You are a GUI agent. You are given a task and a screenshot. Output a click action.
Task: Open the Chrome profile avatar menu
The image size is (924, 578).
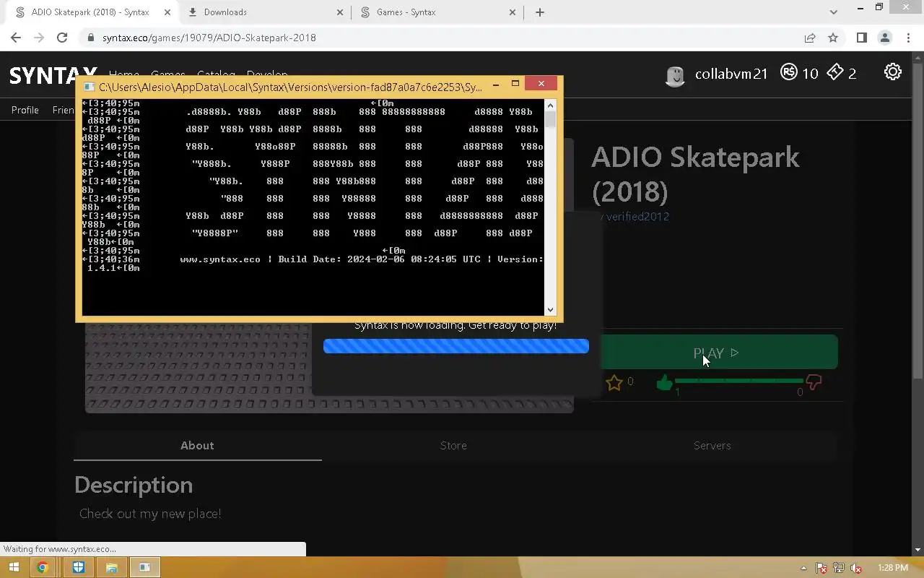point(884,38)
